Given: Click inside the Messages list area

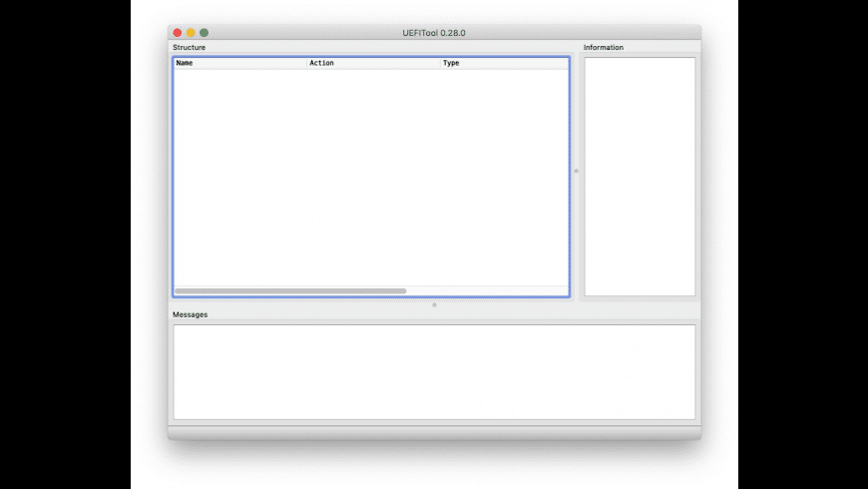Looking at the screenshot, I should pyautogui.click(x=435, y=372).
